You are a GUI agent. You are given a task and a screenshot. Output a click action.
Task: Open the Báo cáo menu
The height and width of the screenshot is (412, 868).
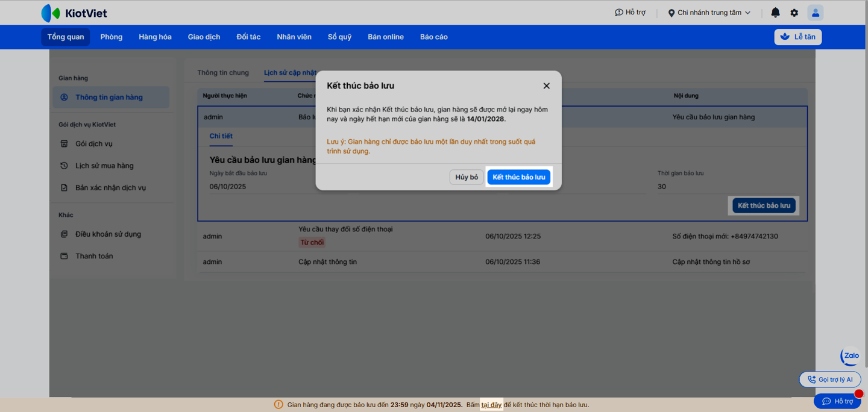pos(434,37)
